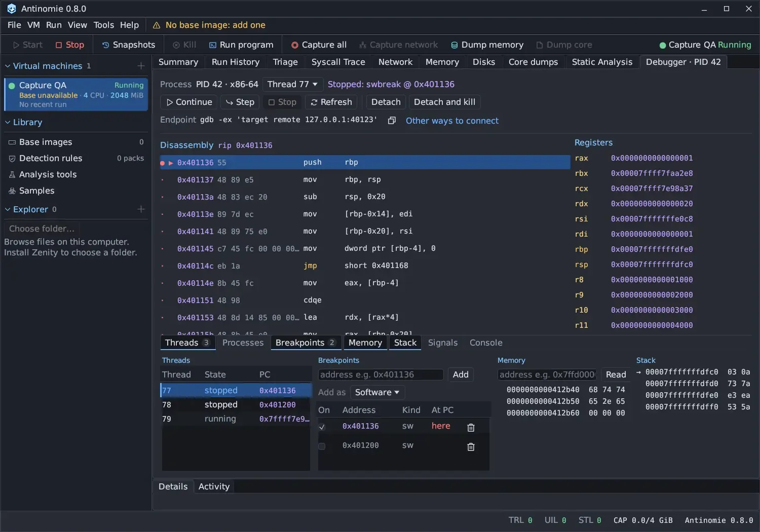Toggle the Memory panel
Screen dimensions: 760x532
click(x=365, y=343)
